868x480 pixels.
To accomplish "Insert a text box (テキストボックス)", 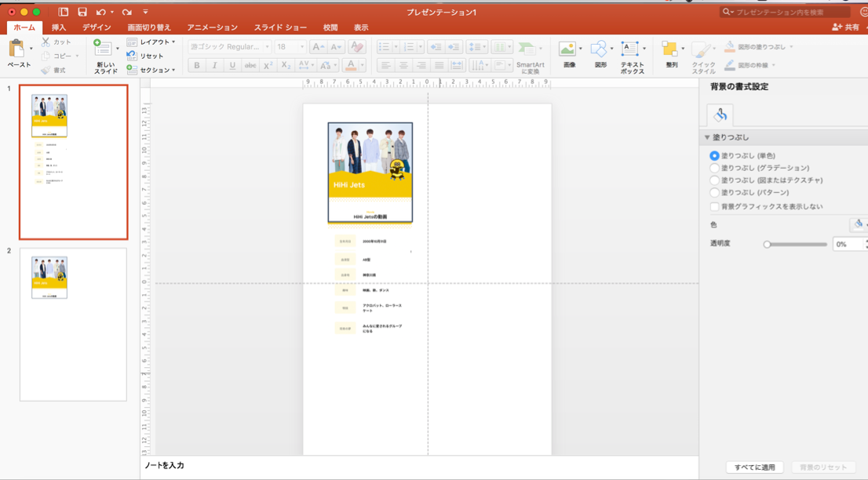I will click(x=630, y=49).
